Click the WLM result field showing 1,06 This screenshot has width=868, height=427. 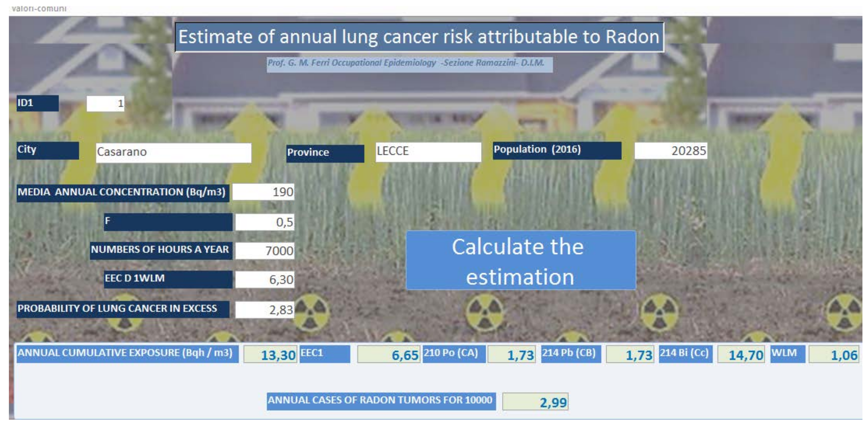[835, 354]
